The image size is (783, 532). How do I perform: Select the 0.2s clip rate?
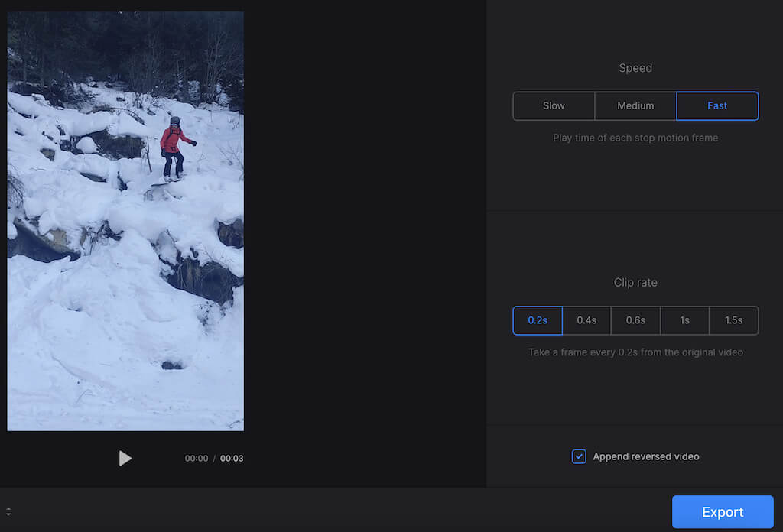538,320
